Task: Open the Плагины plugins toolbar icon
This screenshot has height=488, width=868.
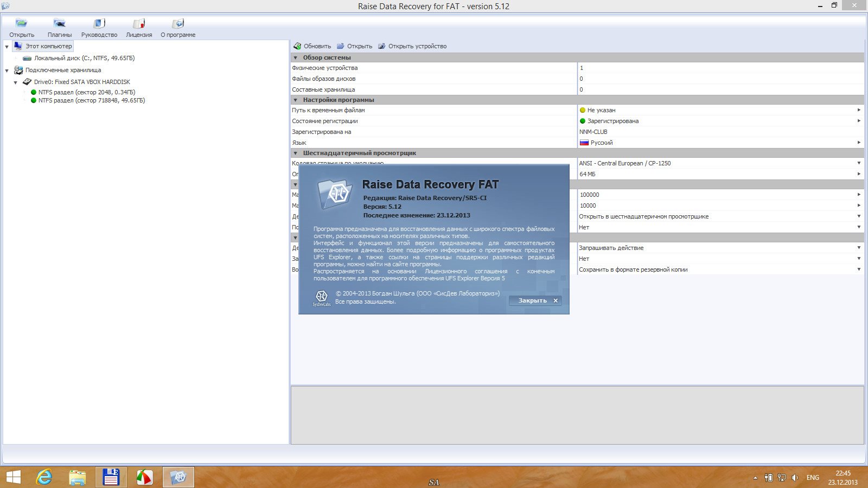Action: click(x=59, y=23)
